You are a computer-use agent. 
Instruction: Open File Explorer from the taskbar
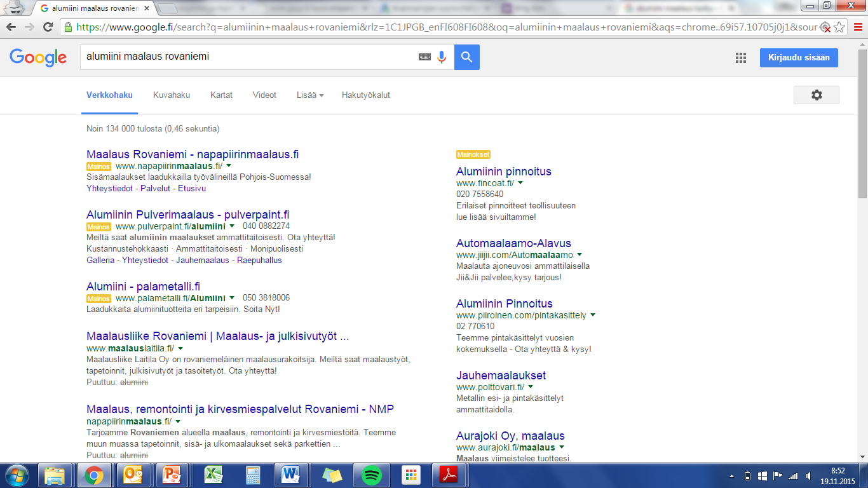55,475
